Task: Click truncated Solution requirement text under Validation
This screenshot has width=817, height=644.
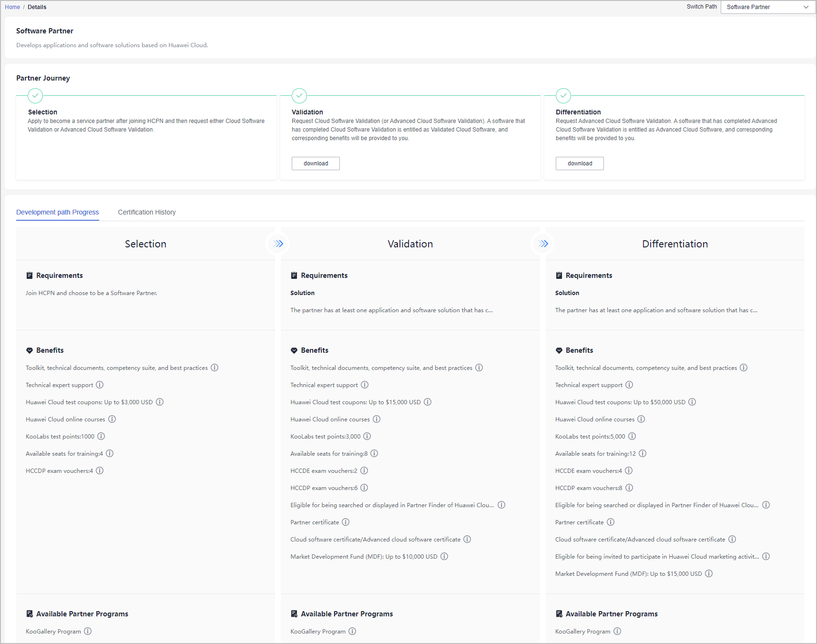Action: click(391, 310)
